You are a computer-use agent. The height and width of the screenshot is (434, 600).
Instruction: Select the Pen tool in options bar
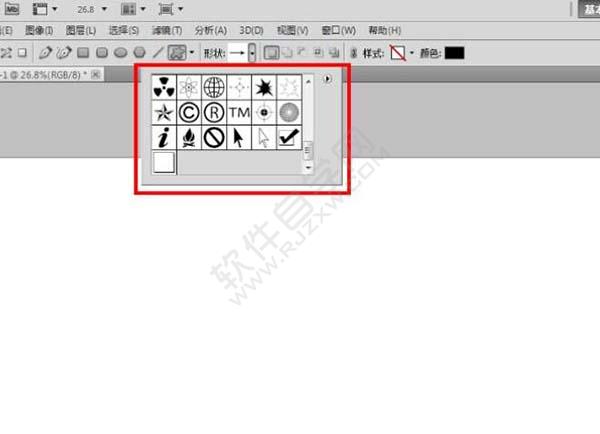46,53
